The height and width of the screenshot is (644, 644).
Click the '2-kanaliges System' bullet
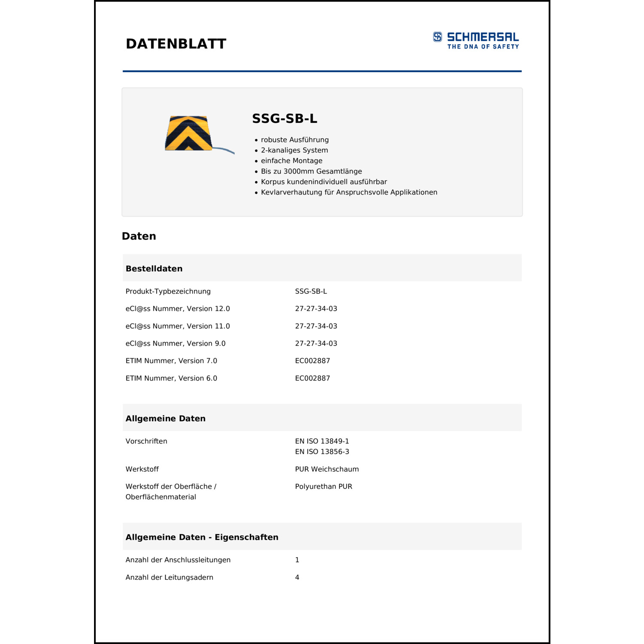(294, 150)
